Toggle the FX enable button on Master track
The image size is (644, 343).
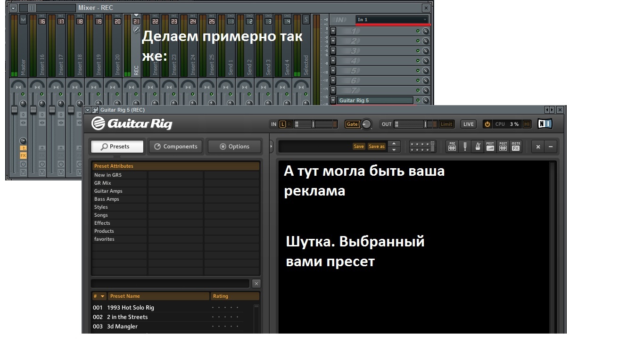(x=23, y=155)
